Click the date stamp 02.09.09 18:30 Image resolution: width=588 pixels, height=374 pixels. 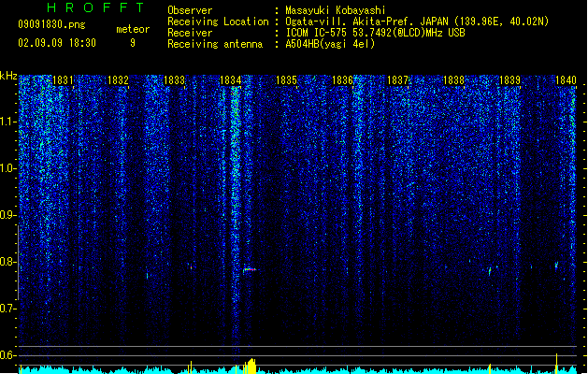click(57, 43)
